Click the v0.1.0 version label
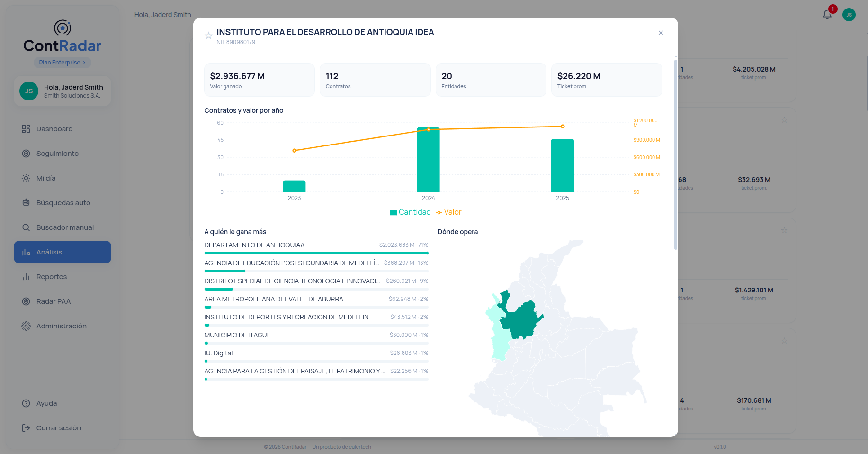The width and height of the screenshot is (868, 454). pos(720,447)
